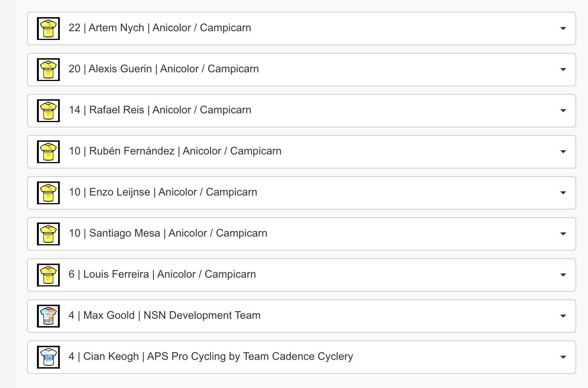The height and width of the screenshot is (388, 588).
Task: Open Enzo Leijnse row caret
Action: pyautogui.click(x=563, y=193)
